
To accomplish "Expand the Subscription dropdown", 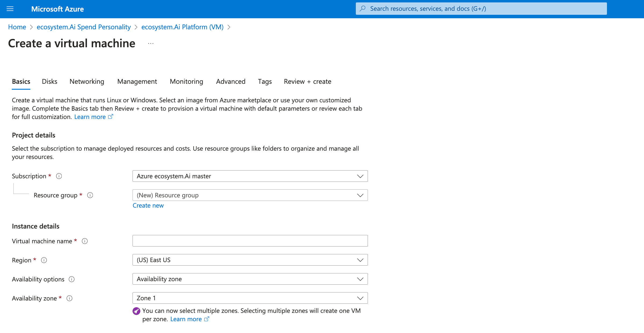I will coord(250,176).
